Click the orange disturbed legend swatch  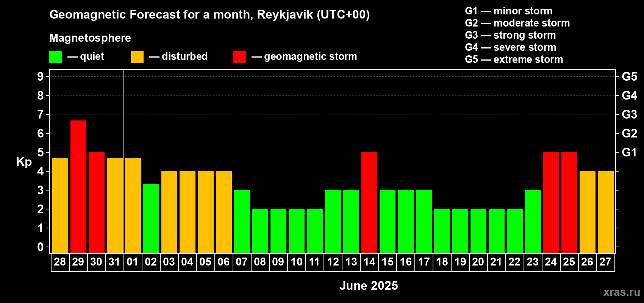click(137, 57)
